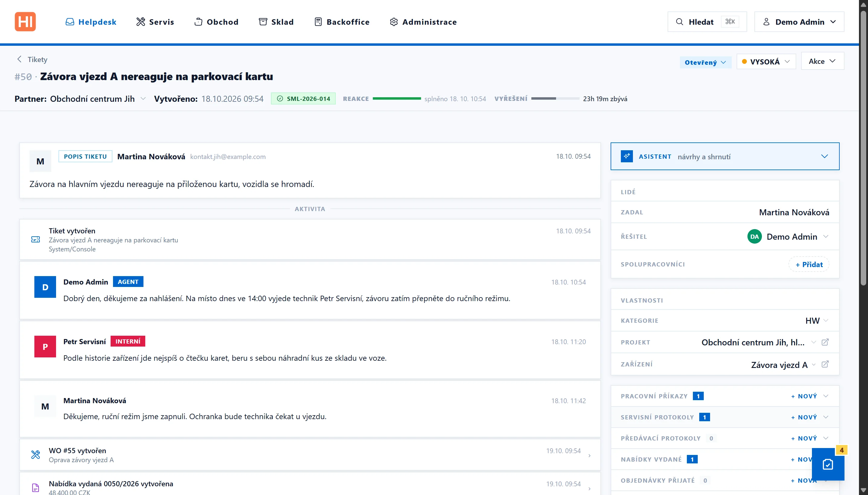Image resolution: width=868 pixels, height=495 pixels.
Task: Expand the Servisní protokoly section
Action: (x=826, y=417)
